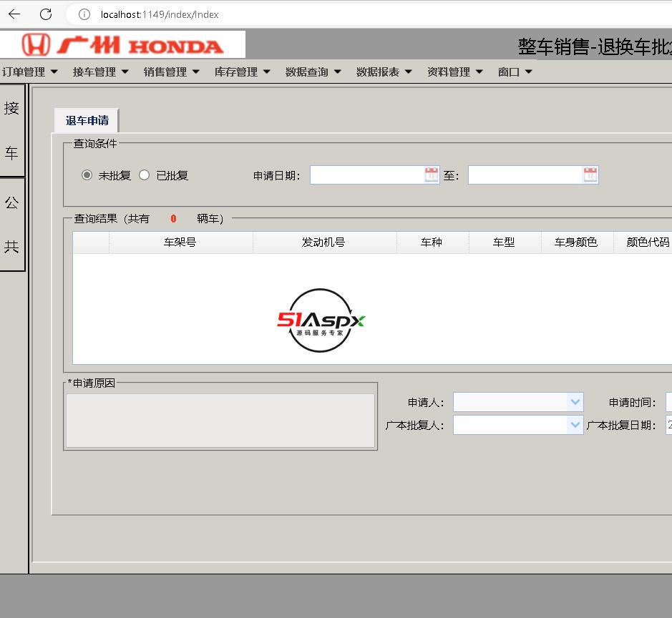
Task: Open calendar for 申请日期 start date
Action: (x=432, y=175)
